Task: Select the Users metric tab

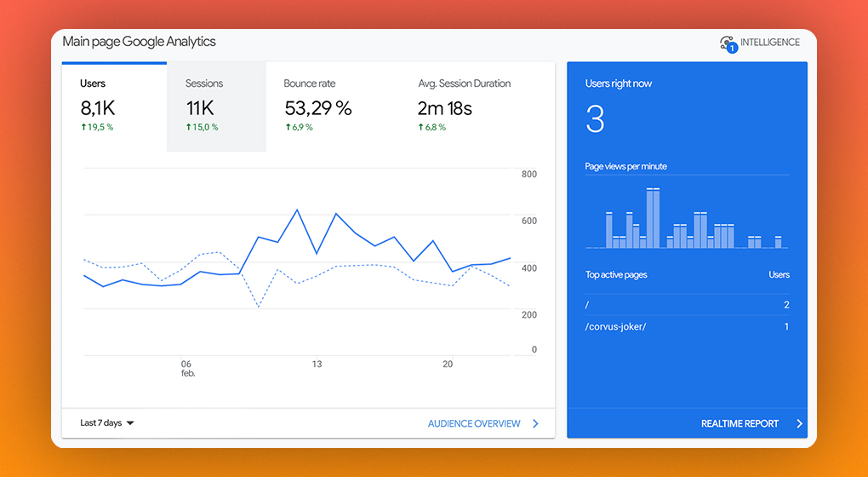Action: [x=114, y=106]
